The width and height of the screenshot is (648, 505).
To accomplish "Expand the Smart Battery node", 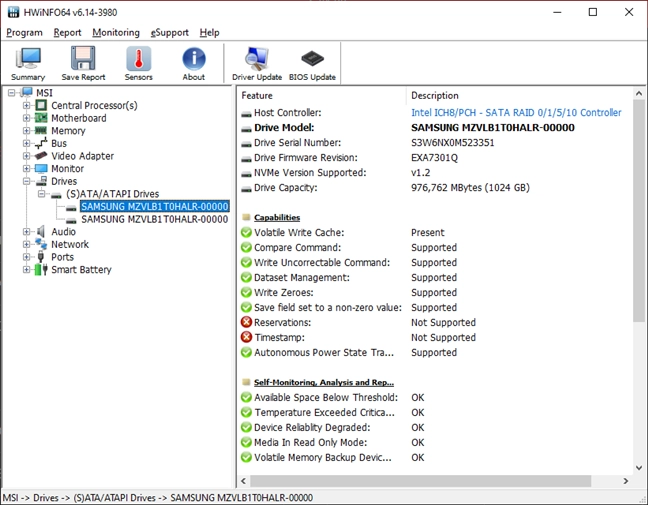I will pyautogui.click(x=26, y=269).
